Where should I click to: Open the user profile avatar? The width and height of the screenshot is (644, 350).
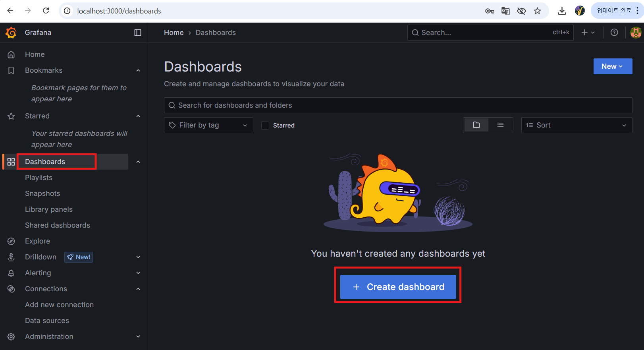click(x=636, y=33)
